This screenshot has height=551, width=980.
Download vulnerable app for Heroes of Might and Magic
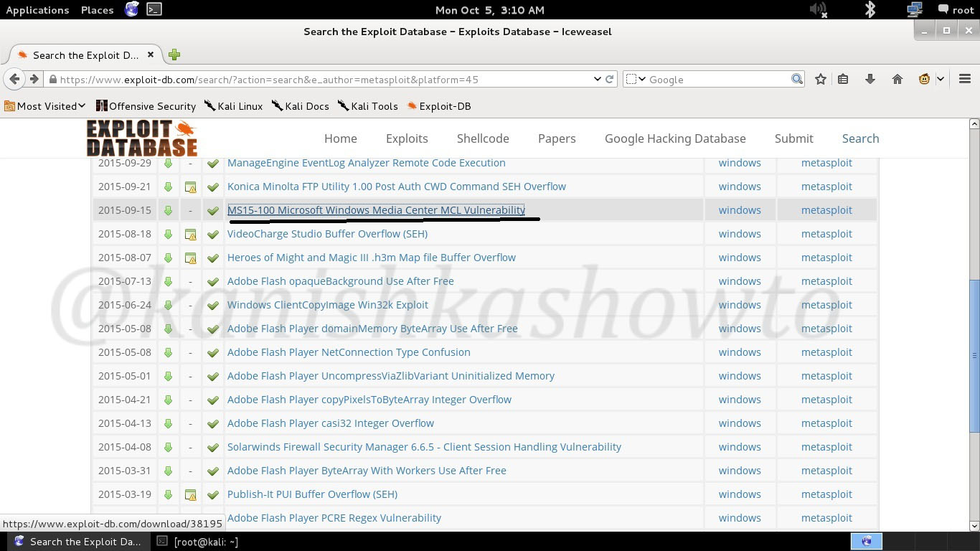pyautogui.click(x=190, y=258)
